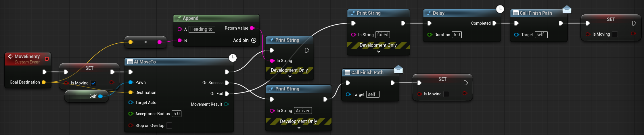
Task: Click the AI MoveTo Destination input pin
Action: (x=131, y=92)
